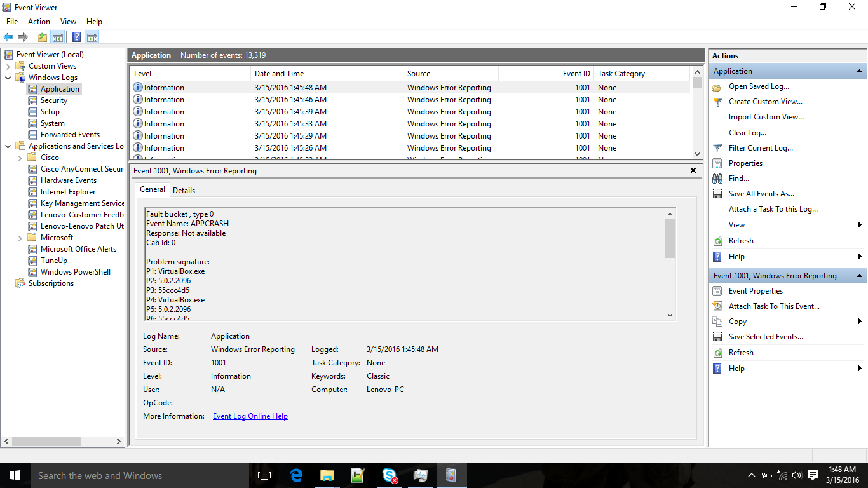Toggle the action pane toolbar icon

click(92, 37)
